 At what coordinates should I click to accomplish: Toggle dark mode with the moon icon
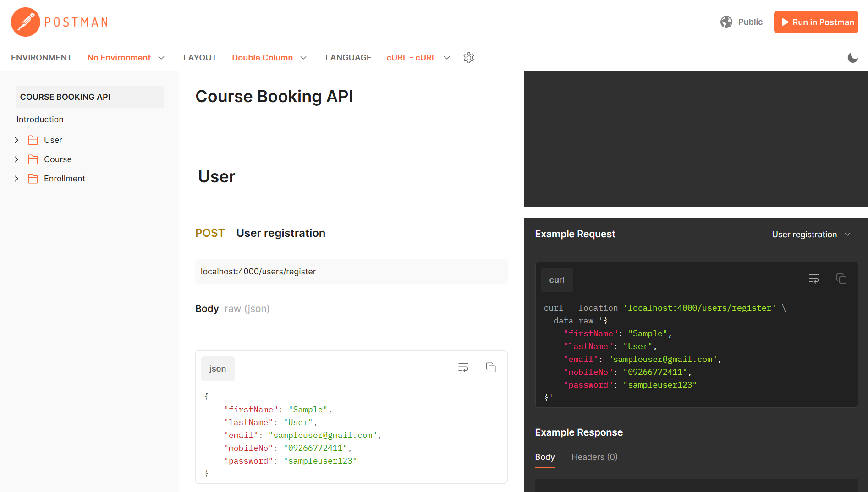pos(853,58)
